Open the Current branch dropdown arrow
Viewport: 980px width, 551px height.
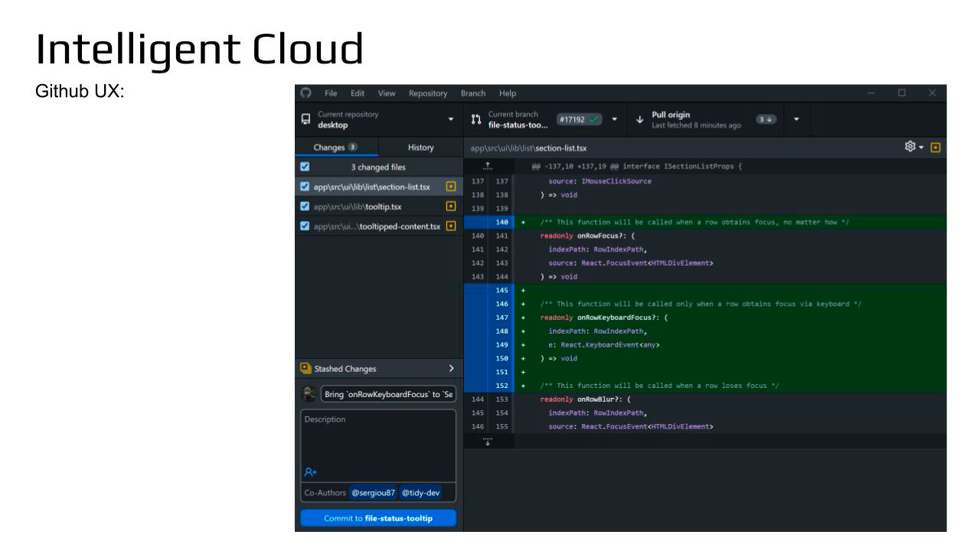click(614, 119)
